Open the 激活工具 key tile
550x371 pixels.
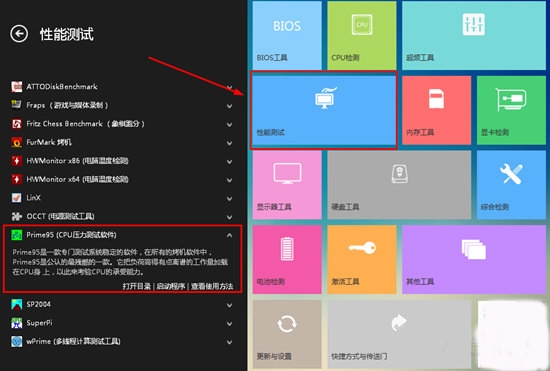coord(362,259)
